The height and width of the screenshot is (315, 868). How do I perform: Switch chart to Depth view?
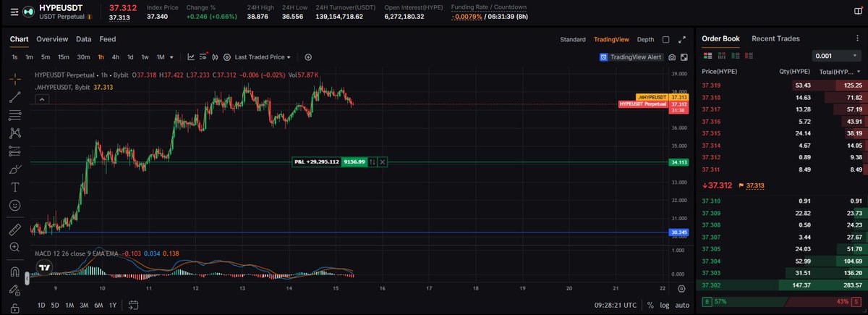tap(646, 40)
